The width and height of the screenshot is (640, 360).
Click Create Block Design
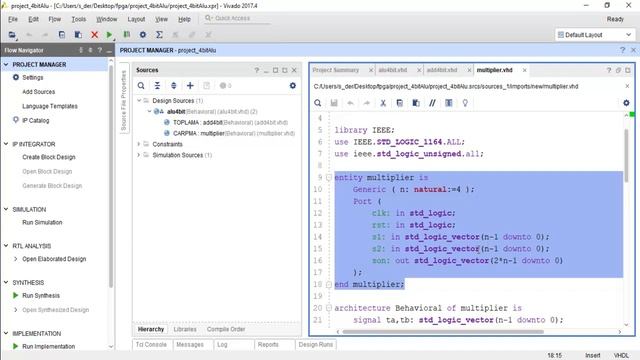pos(49,157)
